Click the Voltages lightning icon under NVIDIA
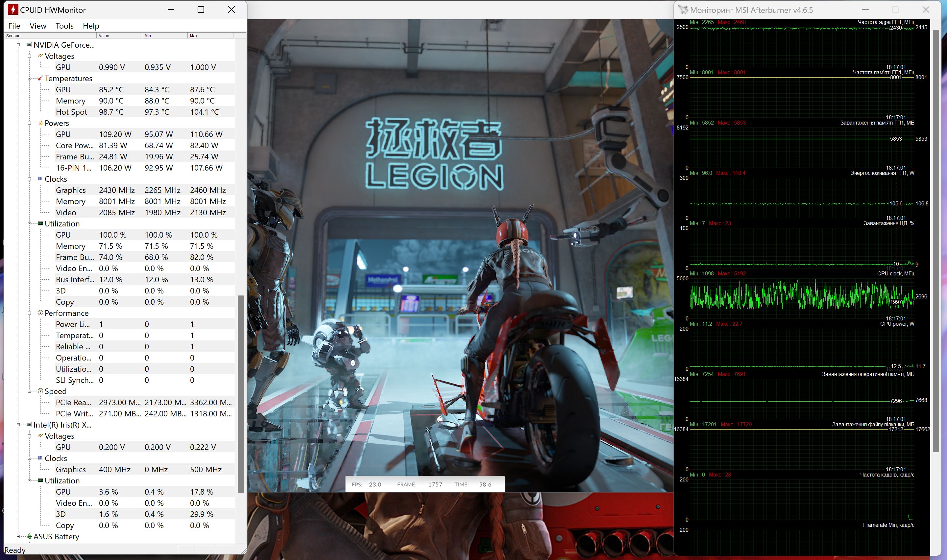Viewport: 947px width, 560px height. pos(40,56)
